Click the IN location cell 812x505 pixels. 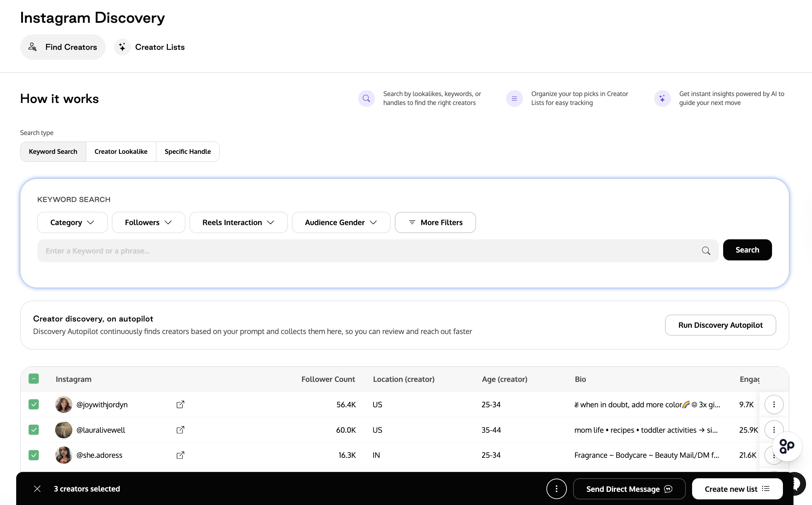pyautogui.click(x=376, y=455)
